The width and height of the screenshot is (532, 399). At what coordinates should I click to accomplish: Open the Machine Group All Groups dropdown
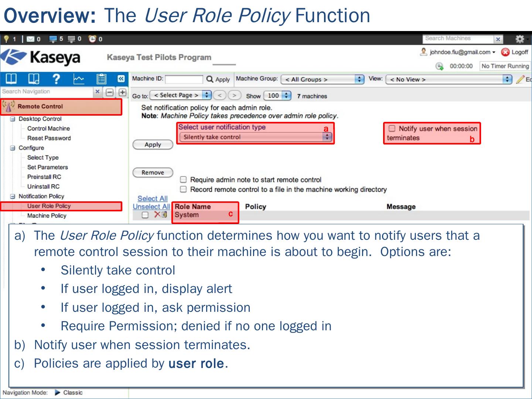coord(322,79)
